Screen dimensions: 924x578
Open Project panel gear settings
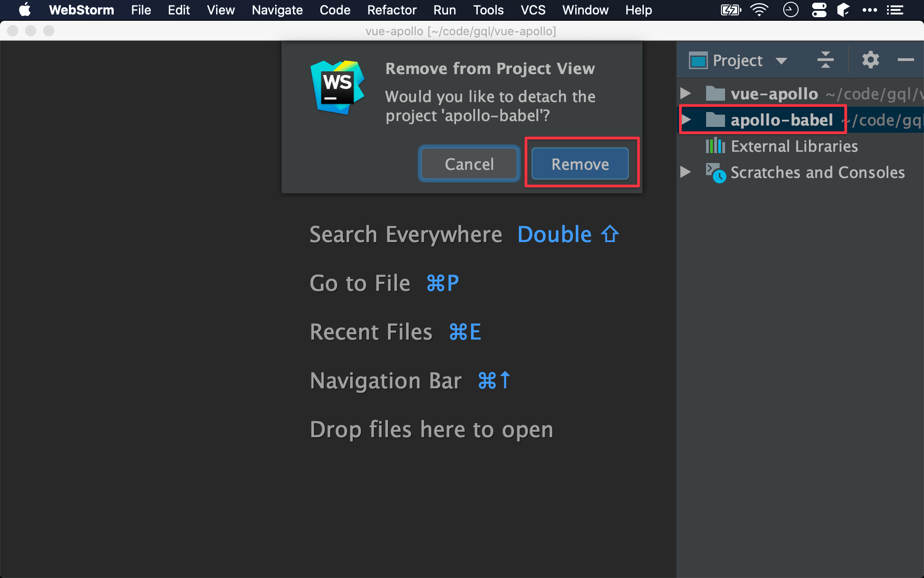coord(870,60)
